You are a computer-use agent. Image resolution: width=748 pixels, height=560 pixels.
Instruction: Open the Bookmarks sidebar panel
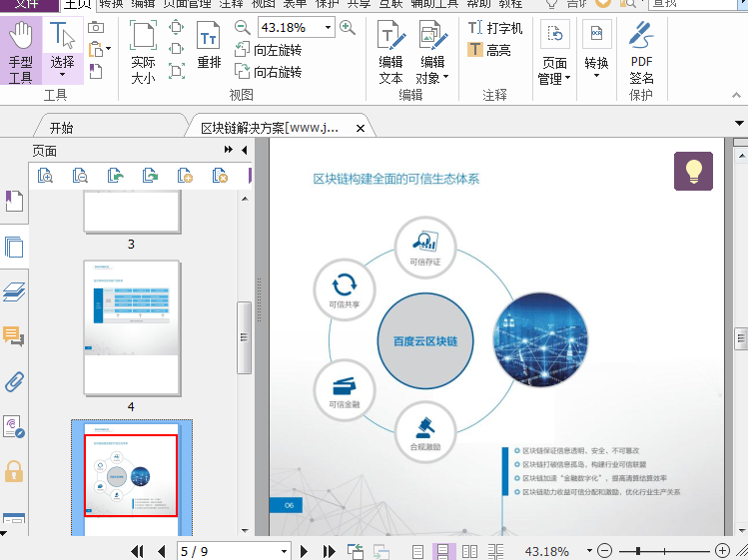pyautogui.click(x=14, y=201)
